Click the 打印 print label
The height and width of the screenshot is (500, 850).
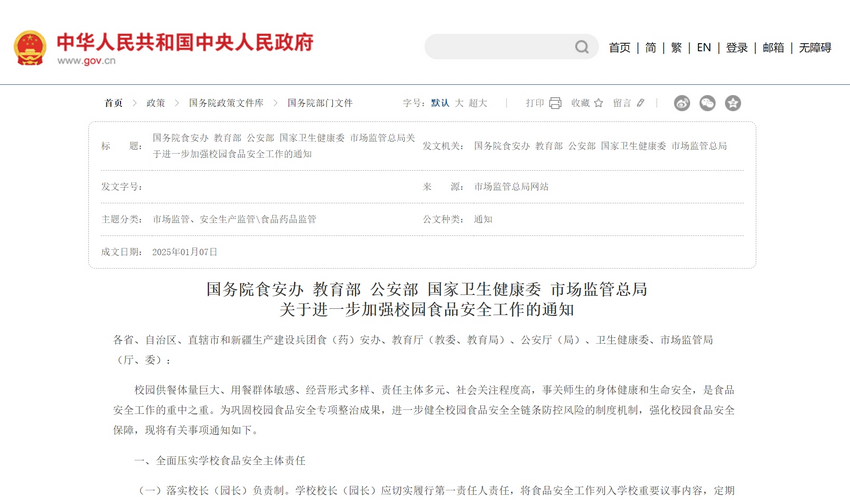click(535, 103)
